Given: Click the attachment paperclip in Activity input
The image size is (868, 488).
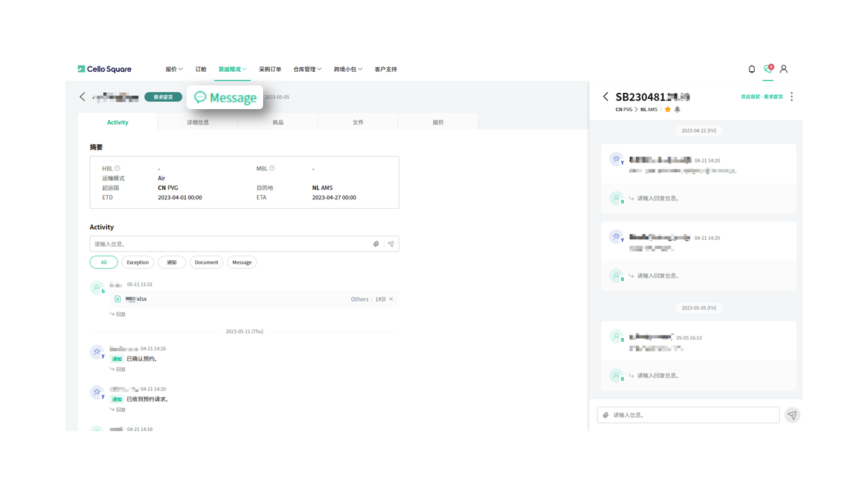Looking at the screenshot, I should (x=376, y=244).
